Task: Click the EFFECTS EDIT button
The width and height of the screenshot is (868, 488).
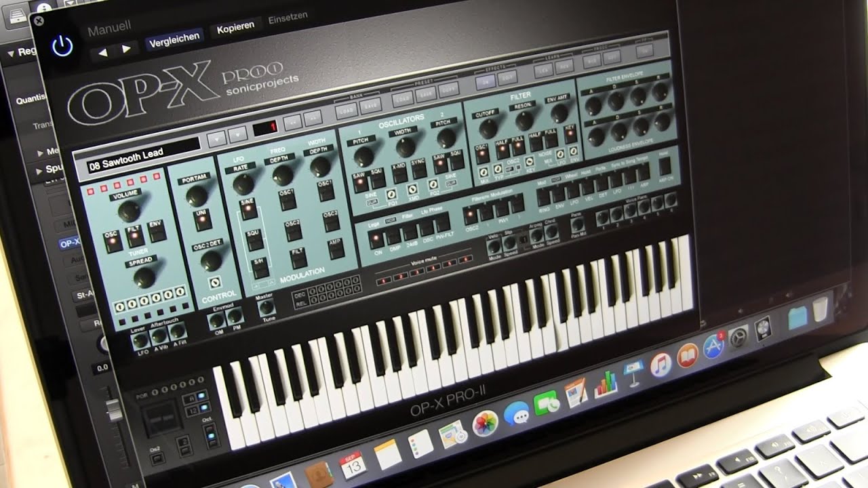Action: [x=507, y=78]
